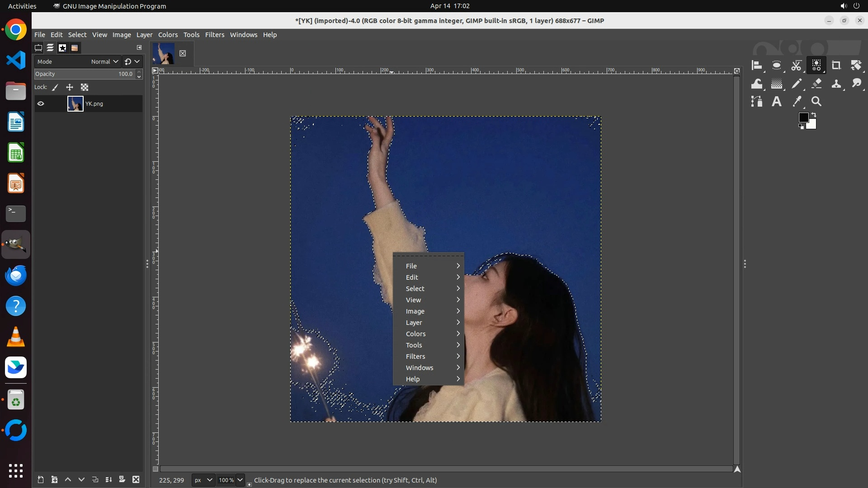
Task: Click the YK.png layer thumbnail
Action: [x=75, y=104]
